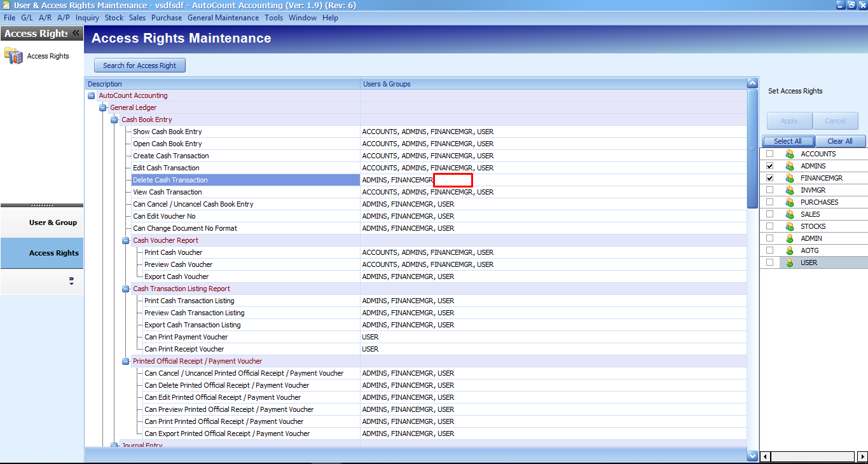
Task: Collapse the AutoCount Accounting tree node
Action: [92, 96]
